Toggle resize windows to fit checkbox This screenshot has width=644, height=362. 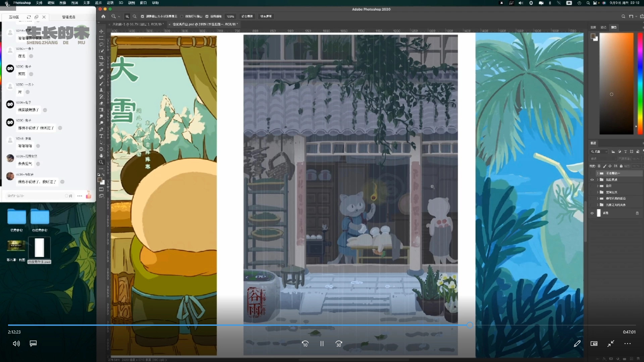(x=143, y=16)
